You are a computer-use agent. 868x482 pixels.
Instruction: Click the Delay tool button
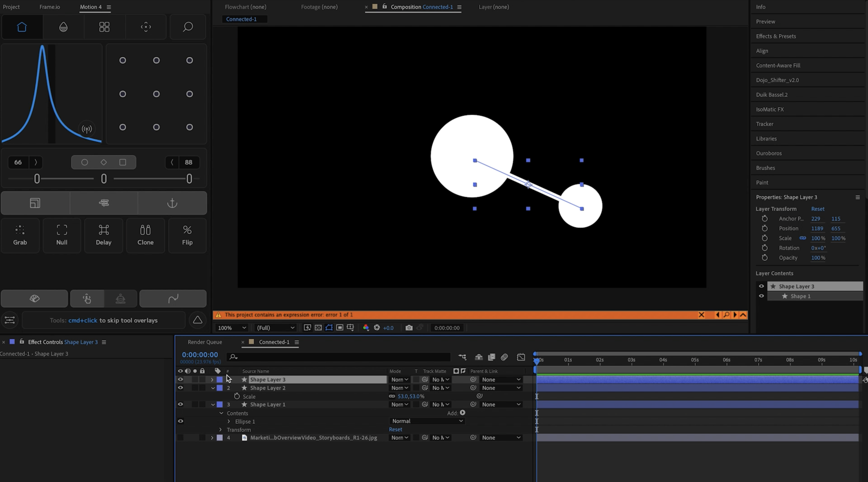pos(103,235)
